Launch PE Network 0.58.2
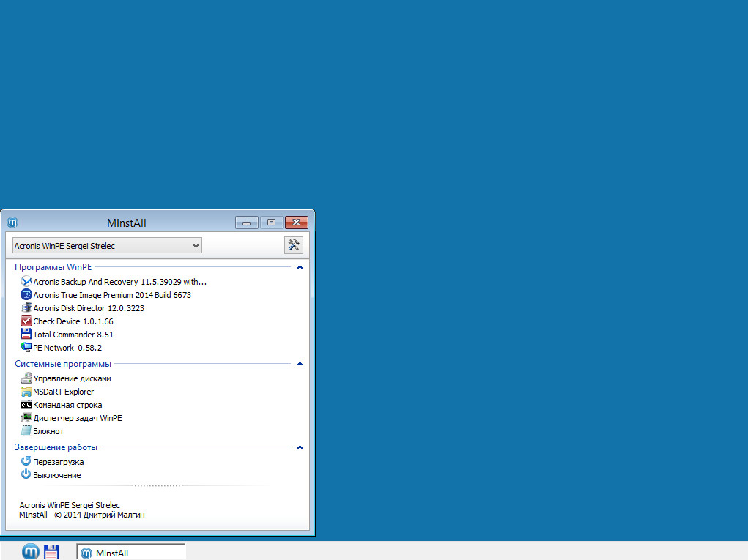Image resolution: width=748 pixels, height=560 pixels. tap(67, 348)
